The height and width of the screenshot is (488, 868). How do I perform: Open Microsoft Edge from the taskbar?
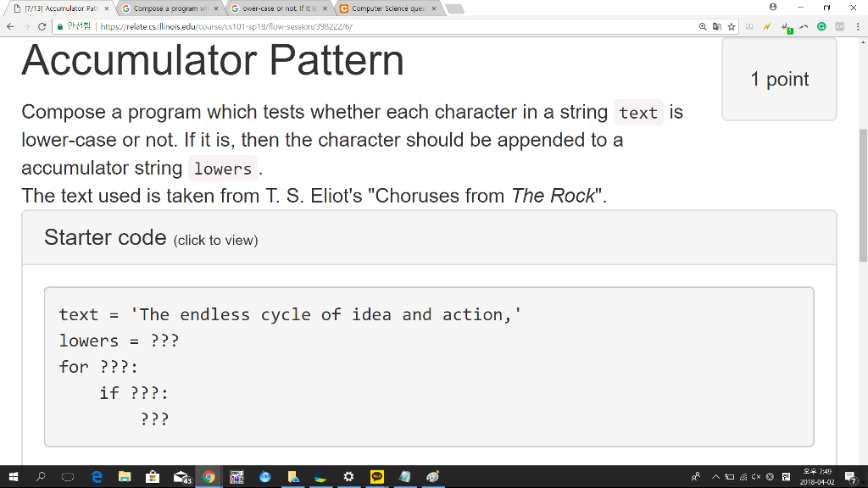[x=97, y=477]
